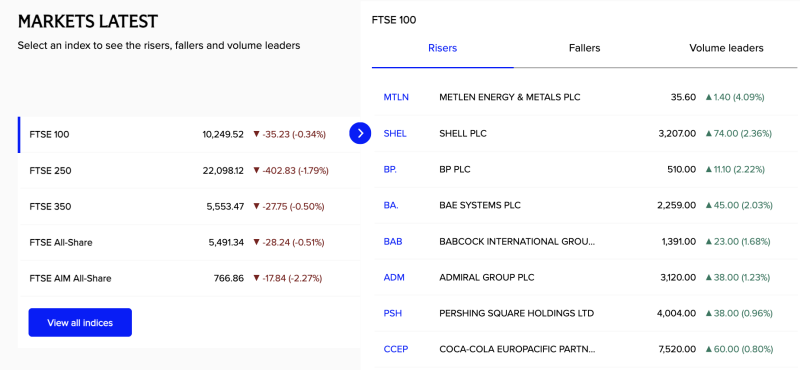Click FTSE 350 value 5,553.47
800x370 pixels.
[x=225, y=207]
